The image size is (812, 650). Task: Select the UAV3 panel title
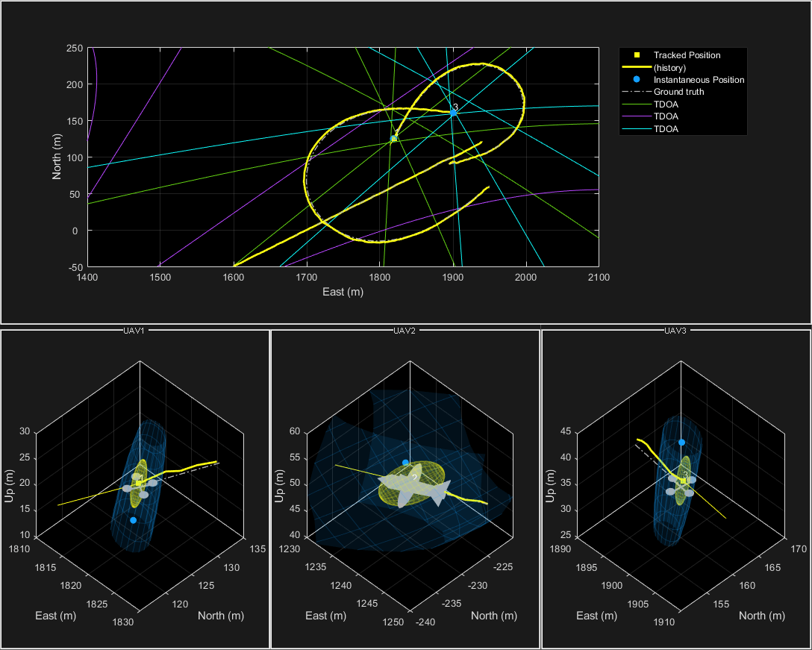click(x=675, y=330)
